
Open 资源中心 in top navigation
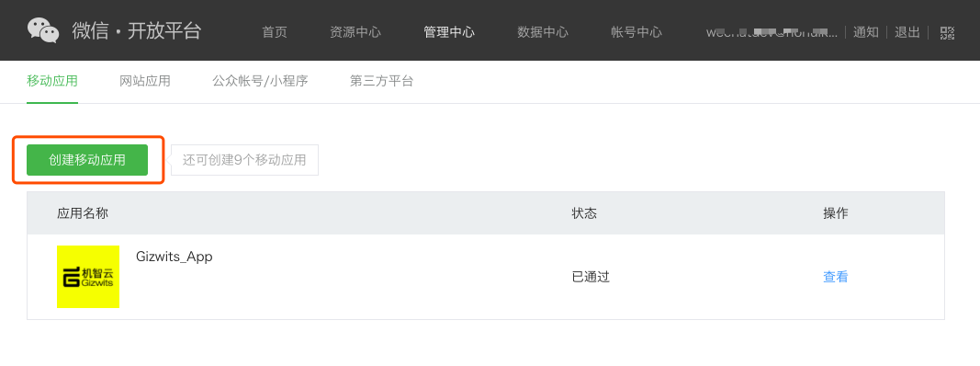(x=355, y=32)
